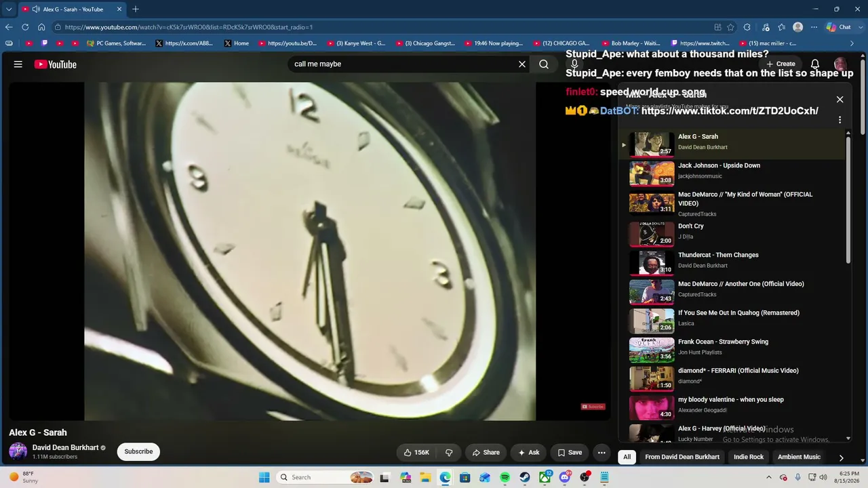This screenshot has height=488, width=868.
Task: Open File Explorer from the taskbar
Action: point(425,477)
